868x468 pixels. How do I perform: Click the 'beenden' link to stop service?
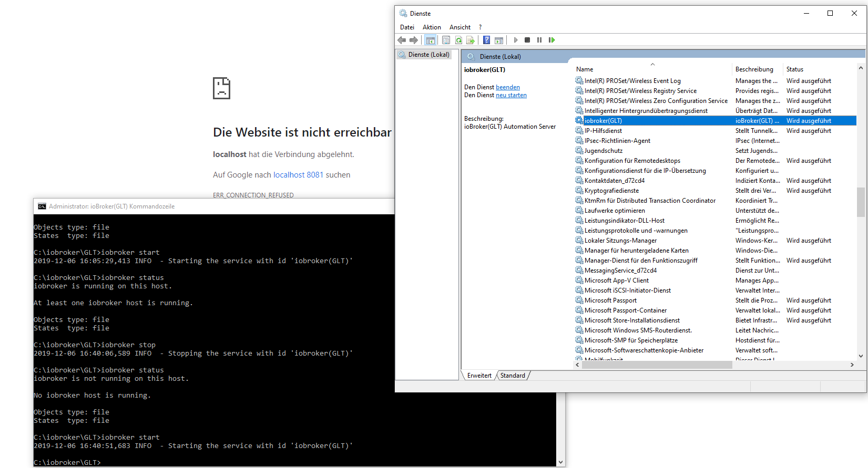[508, 87]
